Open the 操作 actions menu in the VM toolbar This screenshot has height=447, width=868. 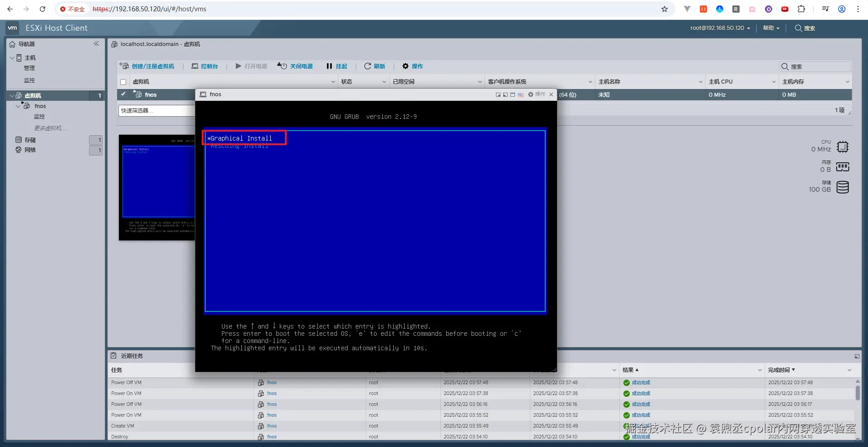click(413, 66)
